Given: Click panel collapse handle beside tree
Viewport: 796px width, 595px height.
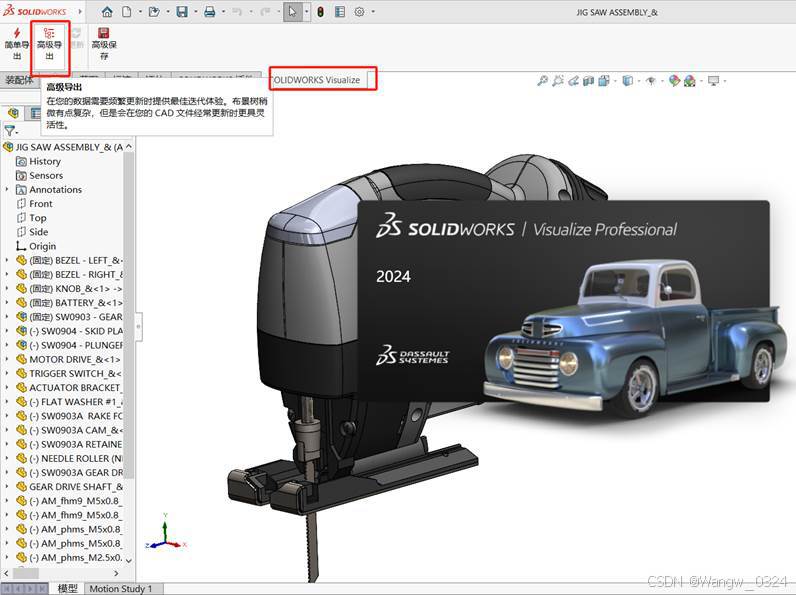Looking at the screenshot, I should (x=139, y=326).
